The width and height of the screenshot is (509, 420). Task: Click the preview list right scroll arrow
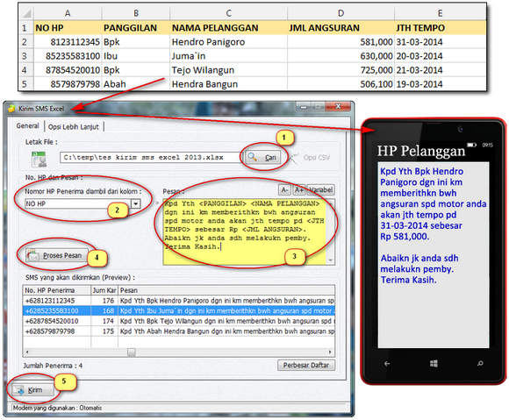(x=330, y=352)
